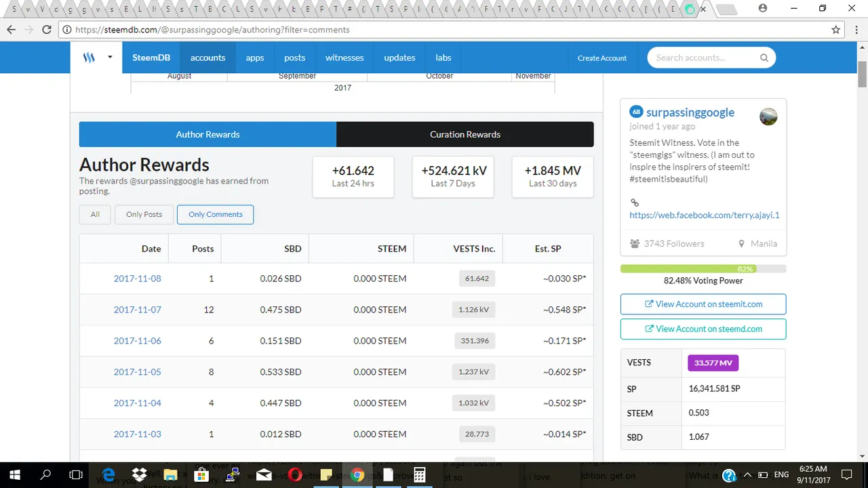Click the +61.642 Last 24 hrs card
This screenshot has height=488, width=868.
(x=353, y=176)
